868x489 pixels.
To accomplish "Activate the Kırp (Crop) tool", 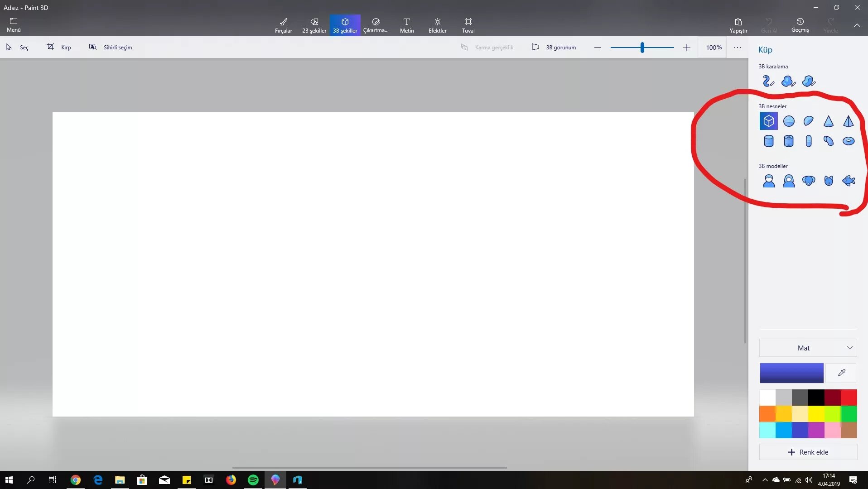I will coord(59,47).
